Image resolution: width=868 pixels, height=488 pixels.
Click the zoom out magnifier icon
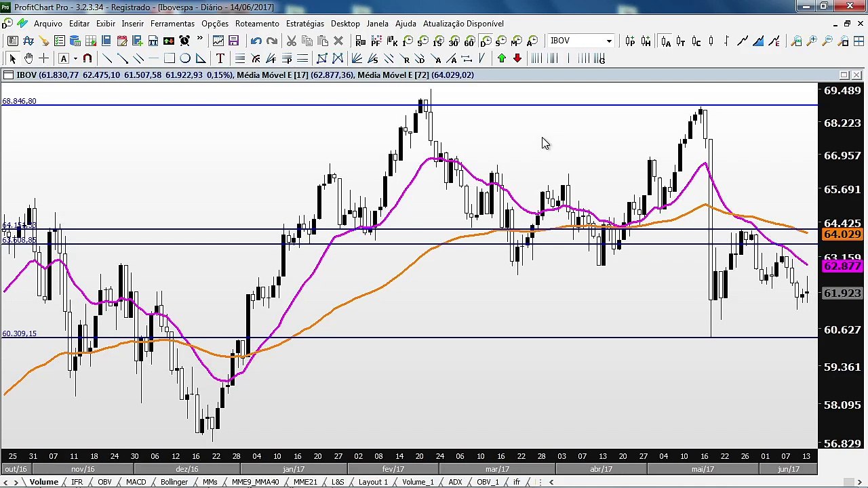827,41
